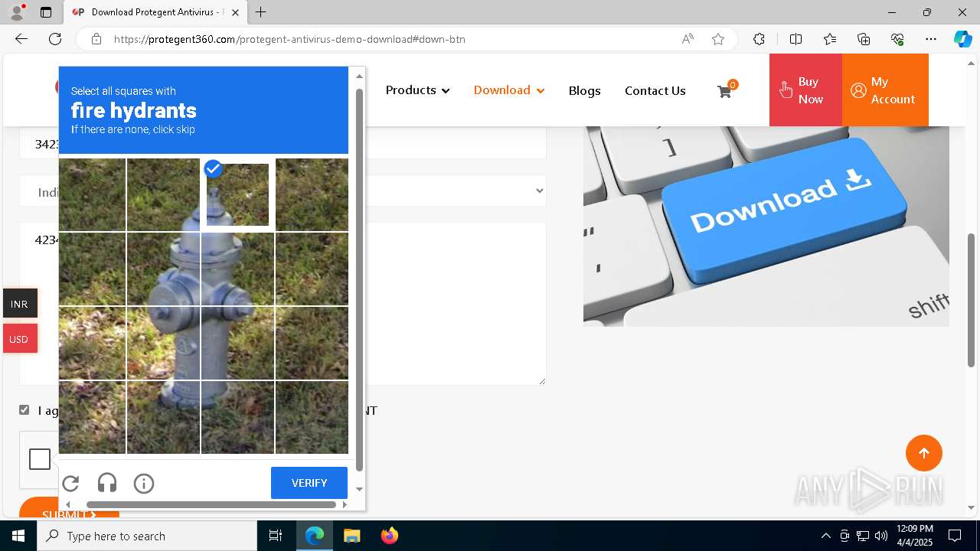Open the Windows Start menu
The image size is (980, 551).
[18, 536]
